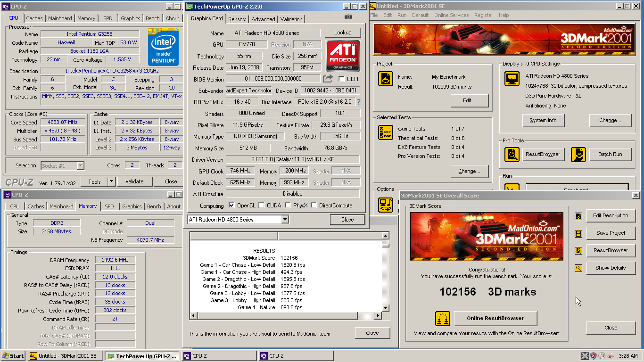Screen dimensions: 644x362
Task: Click the System Info button
Action: click(x=543, y=120)
